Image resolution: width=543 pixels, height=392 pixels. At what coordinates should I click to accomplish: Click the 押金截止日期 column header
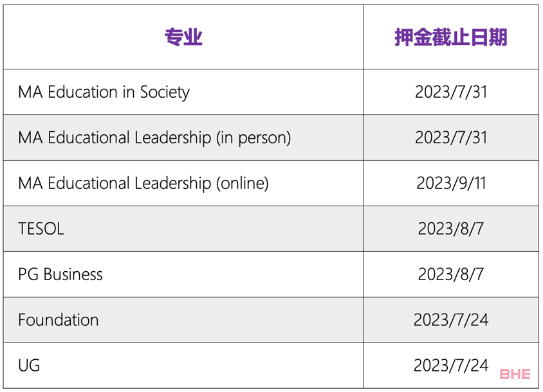click(450, 37)
